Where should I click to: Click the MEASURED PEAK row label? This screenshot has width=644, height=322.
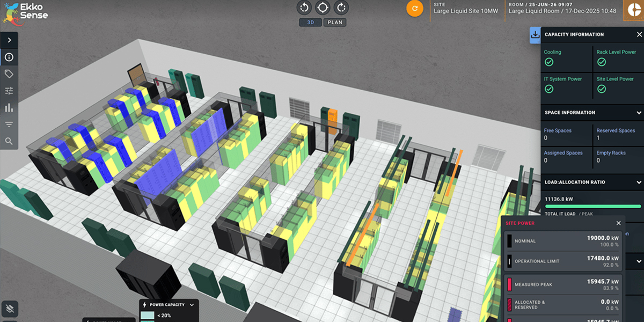pos(533,284)
